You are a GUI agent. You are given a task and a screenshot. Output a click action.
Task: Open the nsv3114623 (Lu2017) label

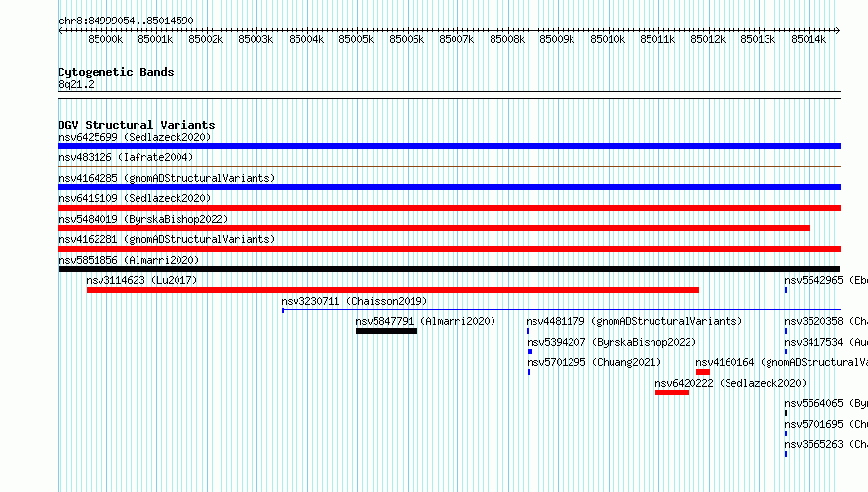coord(141,280)
